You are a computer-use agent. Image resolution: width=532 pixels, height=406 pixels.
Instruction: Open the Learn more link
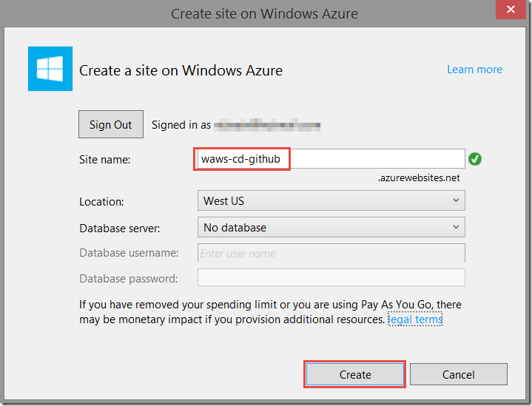coord(474,70)
